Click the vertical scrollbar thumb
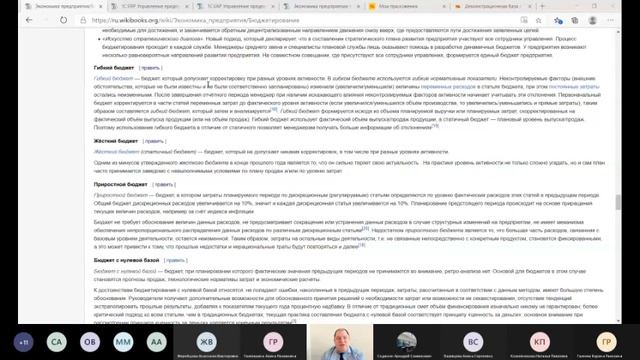The height and width of the screenshot is (360, 640). click(618, 202)
